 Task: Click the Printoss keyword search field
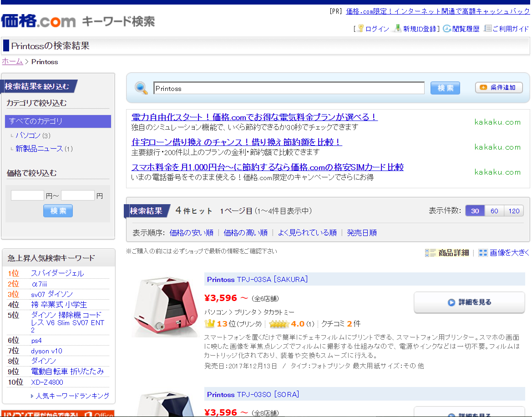tap(289, 88)
